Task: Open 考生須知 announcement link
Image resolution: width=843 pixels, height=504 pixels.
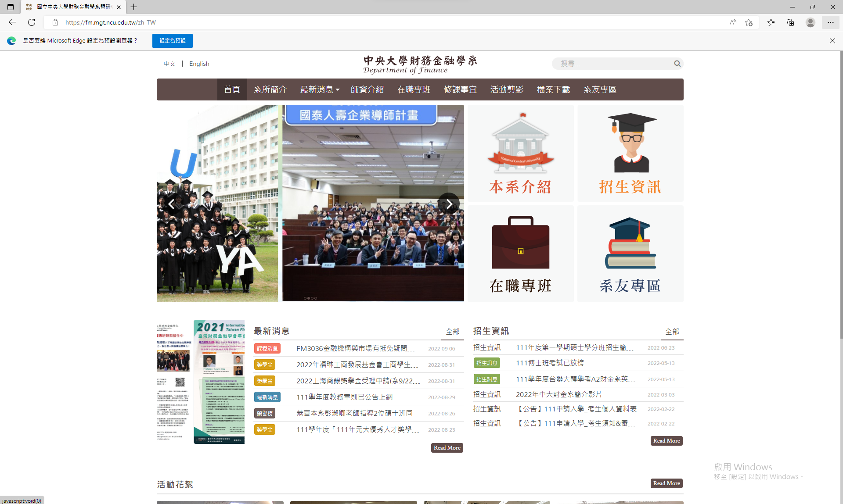Action: (x=576, y=423)
